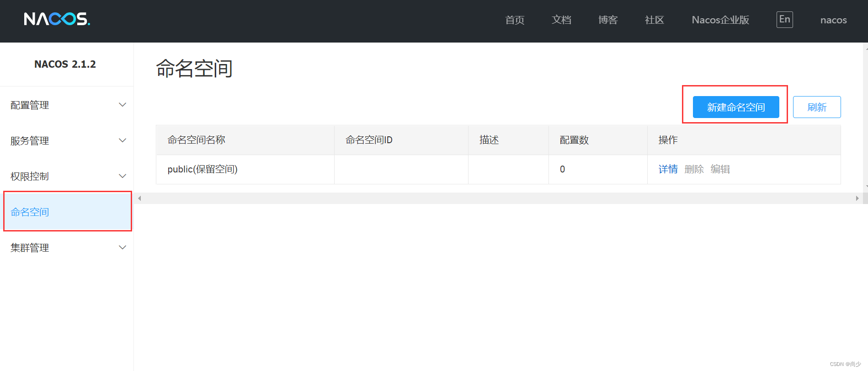
Task: Click the horizontal scrollbar track
Action: pos(498,198)
